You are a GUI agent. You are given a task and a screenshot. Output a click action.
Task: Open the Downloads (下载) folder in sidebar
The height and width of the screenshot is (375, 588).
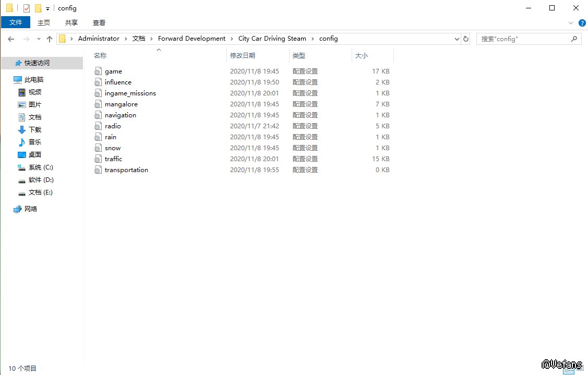pos(34,130)
